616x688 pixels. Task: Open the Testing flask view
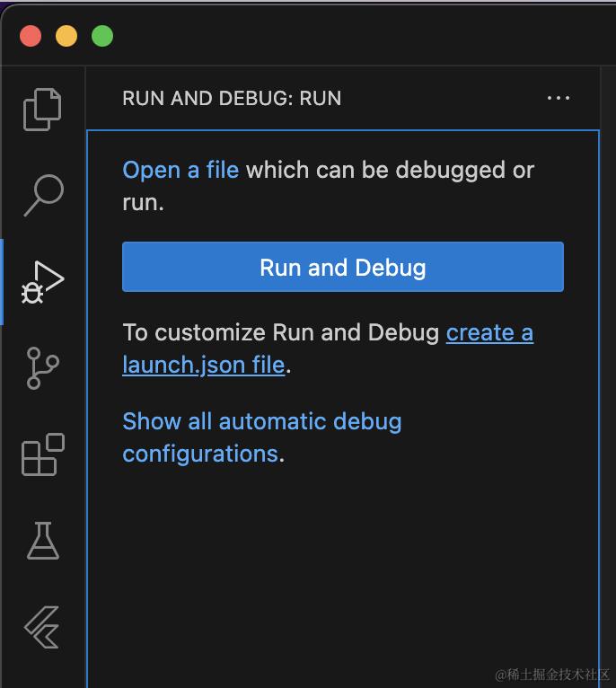tap(43, 541)
